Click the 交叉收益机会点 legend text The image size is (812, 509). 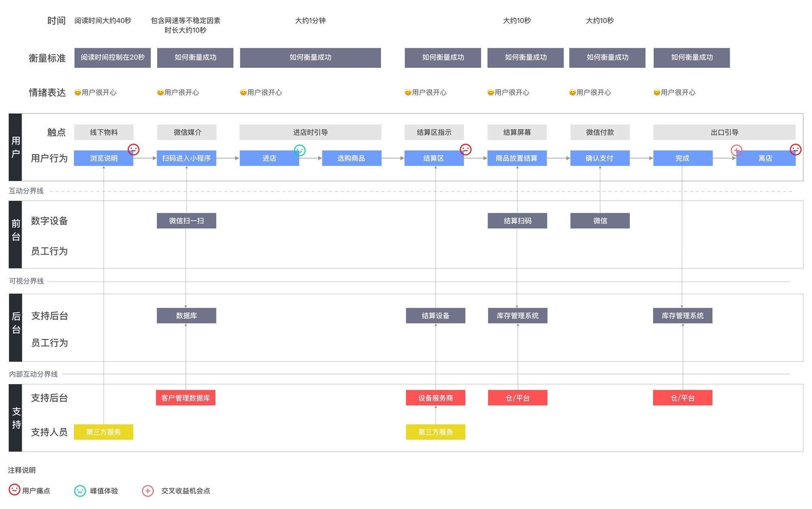[186, 491]
